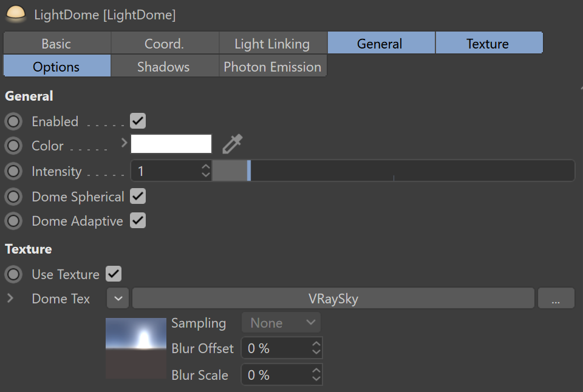Toggle the Dome Spherical checkbox
This screenshot has height=392, width=583.
(138, 197)
